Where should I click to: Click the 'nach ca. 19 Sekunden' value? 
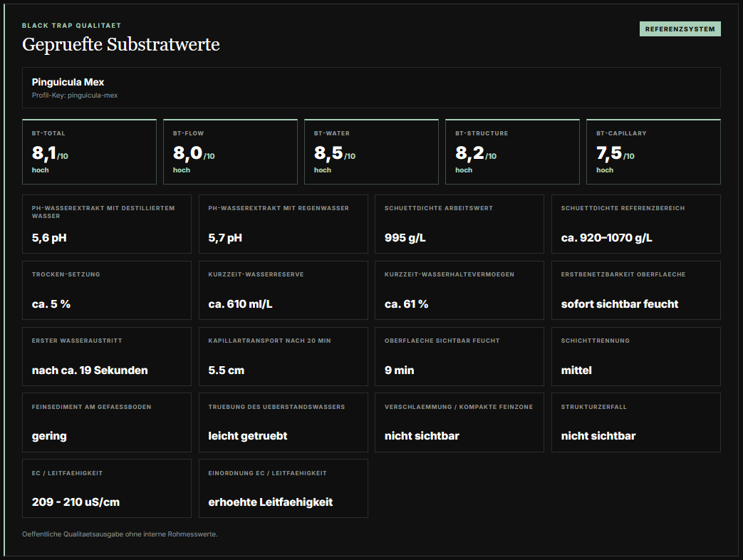pos(90,370)
